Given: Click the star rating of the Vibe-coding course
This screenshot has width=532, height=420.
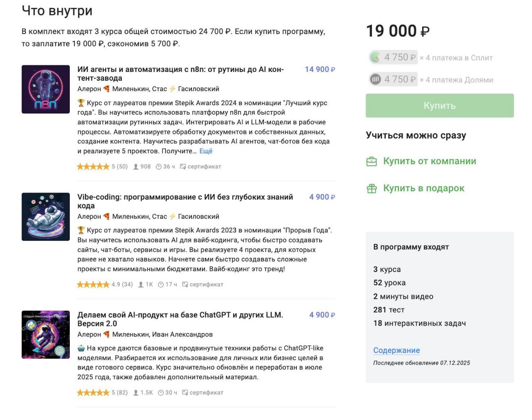Looking at the screenshot, I should pyautogui.click(x=93, y=284).
